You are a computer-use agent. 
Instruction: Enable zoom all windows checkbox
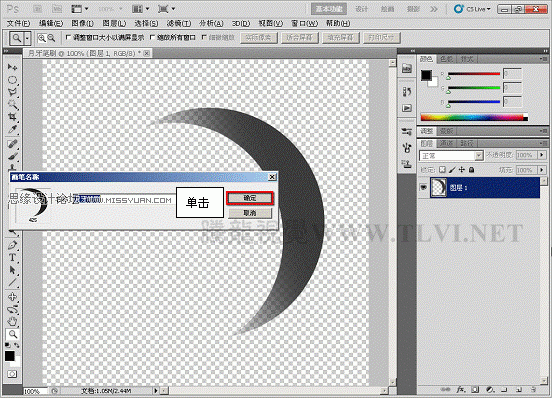152,37
